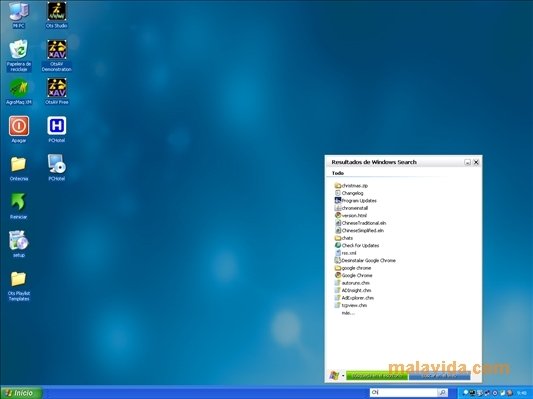Launch Google Chrome from search results
This screenshot has width=533, height=399.
(354, 275)
